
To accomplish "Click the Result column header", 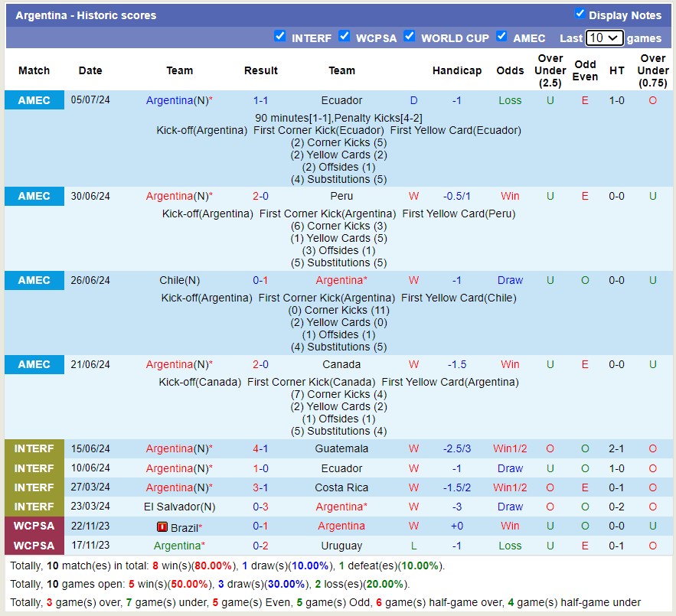I will pos(261,70).
